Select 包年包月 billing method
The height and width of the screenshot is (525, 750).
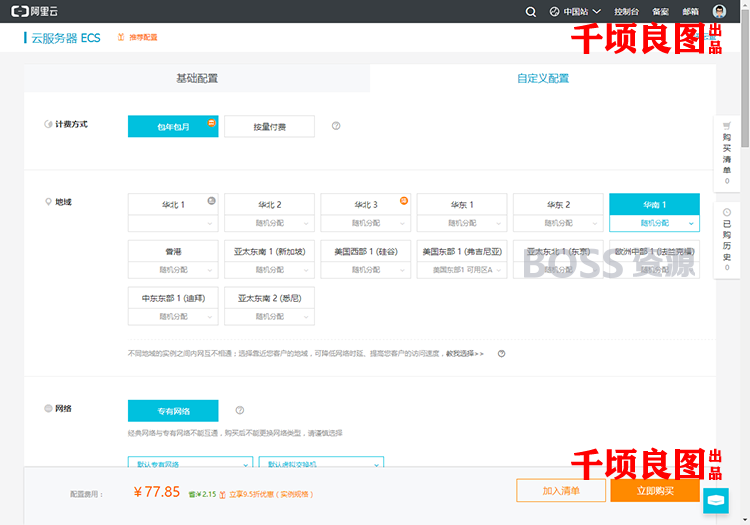pyautogui.click(x=173, y=126)
